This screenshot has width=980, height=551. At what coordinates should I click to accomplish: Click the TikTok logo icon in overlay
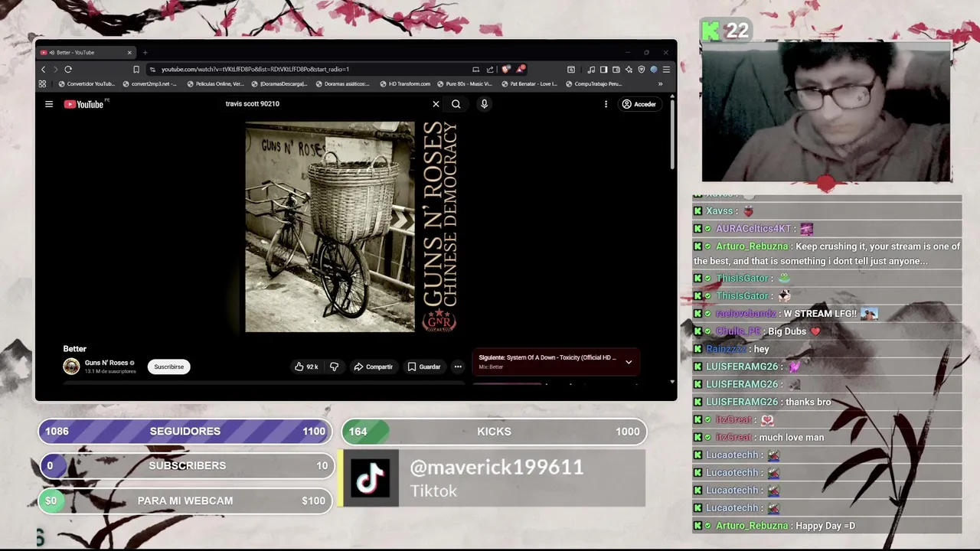tap(371, 478)
